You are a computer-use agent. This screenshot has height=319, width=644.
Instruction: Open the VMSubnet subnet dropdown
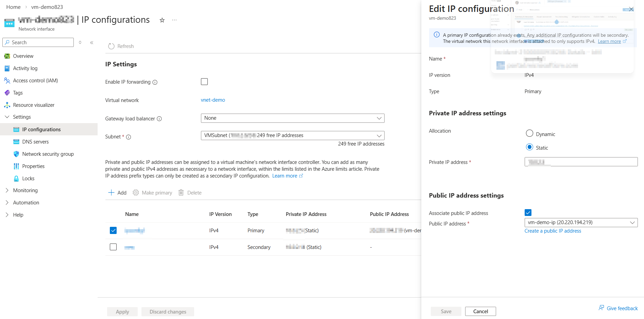(292, 135)
